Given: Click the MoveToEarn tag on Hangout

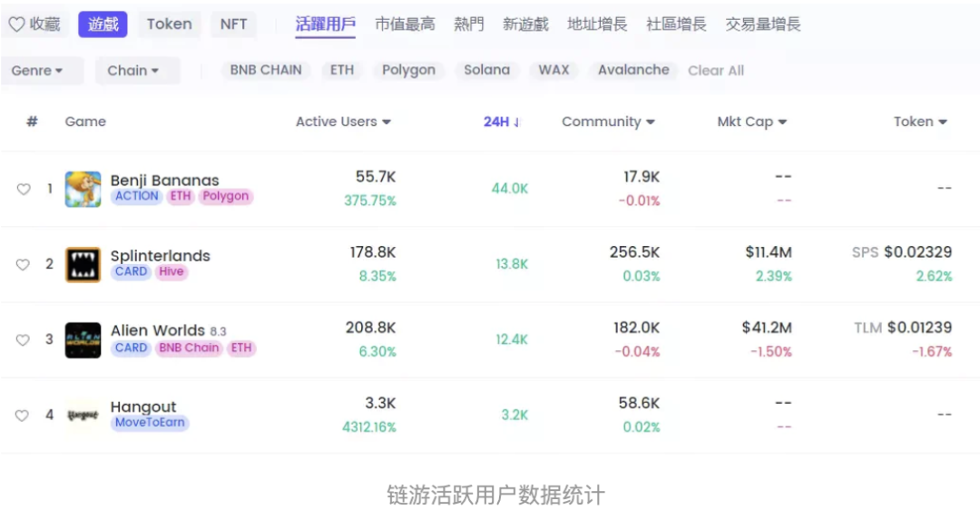Looking at the screenshot, I should 150,423.
